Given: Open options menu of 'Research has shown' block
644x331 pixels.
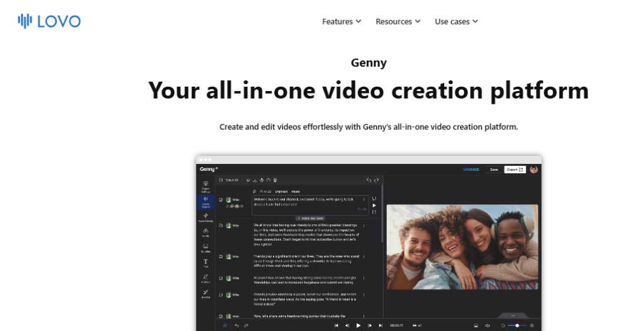Looking at the screenshot, I should click(x=364, y=278).
